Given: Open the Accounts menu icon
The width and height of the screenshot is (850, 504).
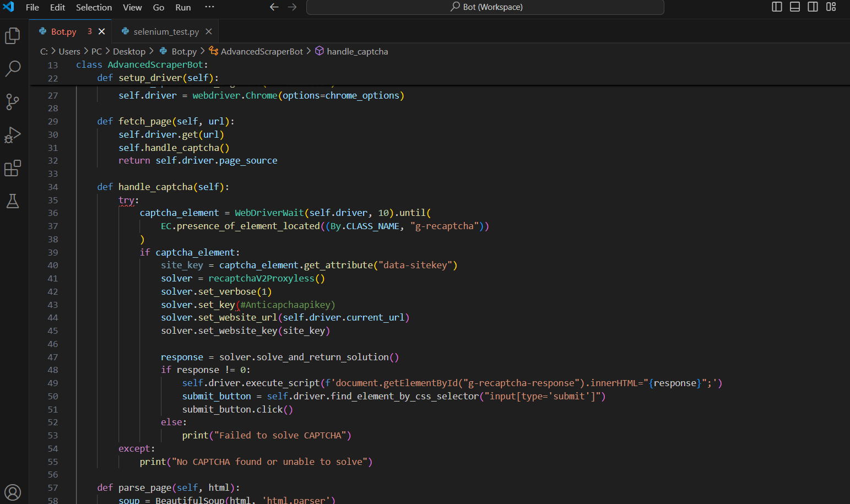Looking at the screenshot, I should [x=13, y=492].
